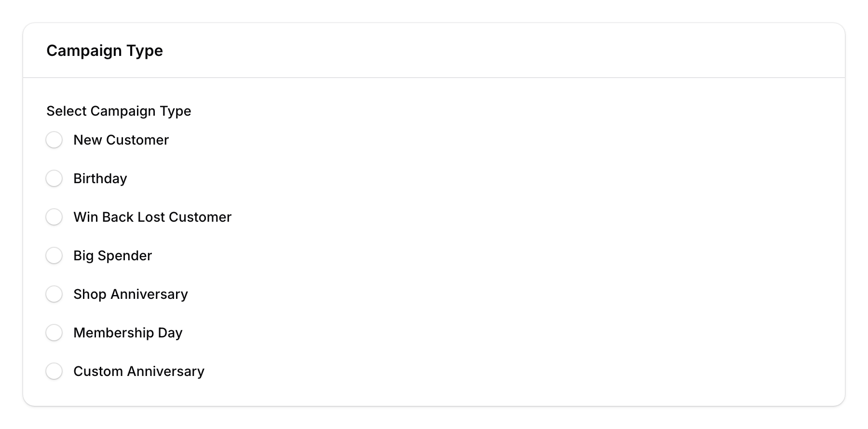Choose the Shop Anniversary campaign
Screen dimensions: 868x429
tap(54, 294)
